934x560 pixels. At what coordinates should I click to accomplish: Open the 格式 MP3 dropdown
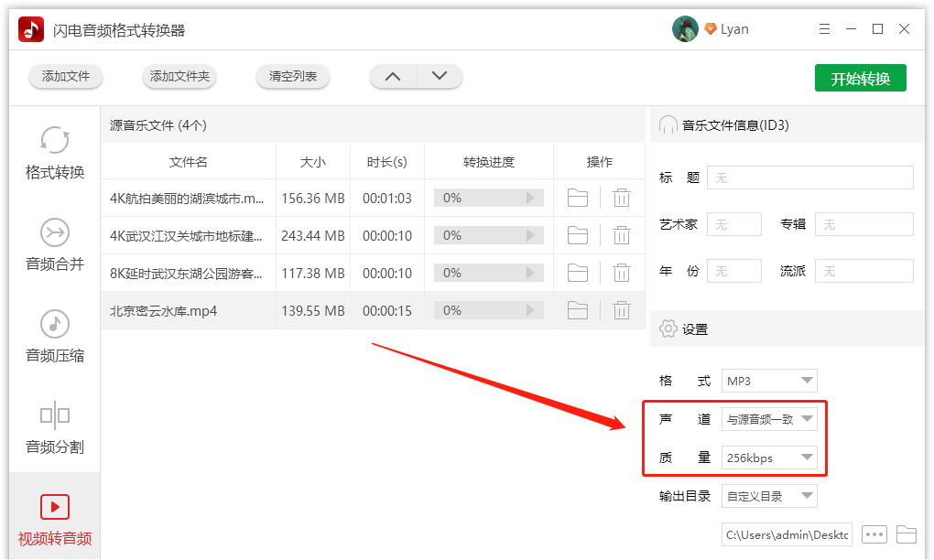[769, 381]
